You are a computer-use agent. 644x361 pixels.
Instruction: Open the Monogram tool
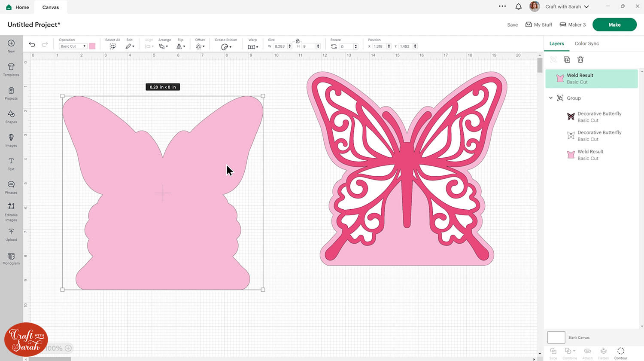coord(11,258)
